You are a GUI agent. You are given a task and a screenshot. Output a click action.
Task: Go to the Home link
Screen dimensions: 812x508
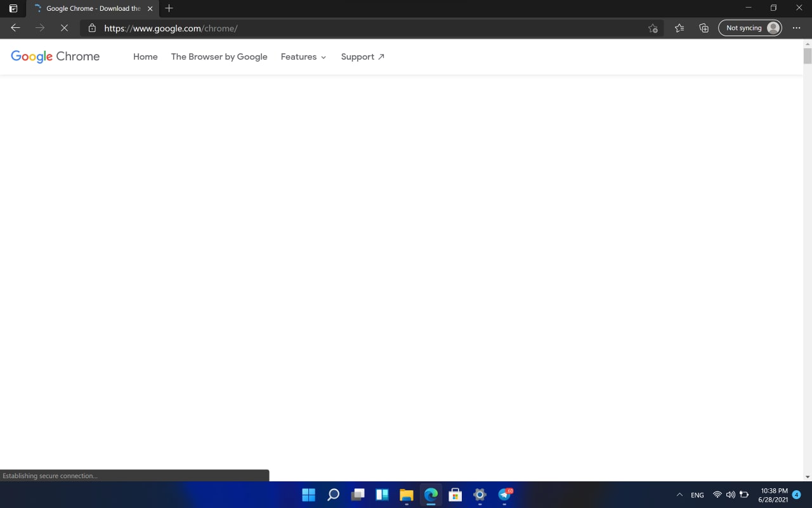click(x=145, y=57)
